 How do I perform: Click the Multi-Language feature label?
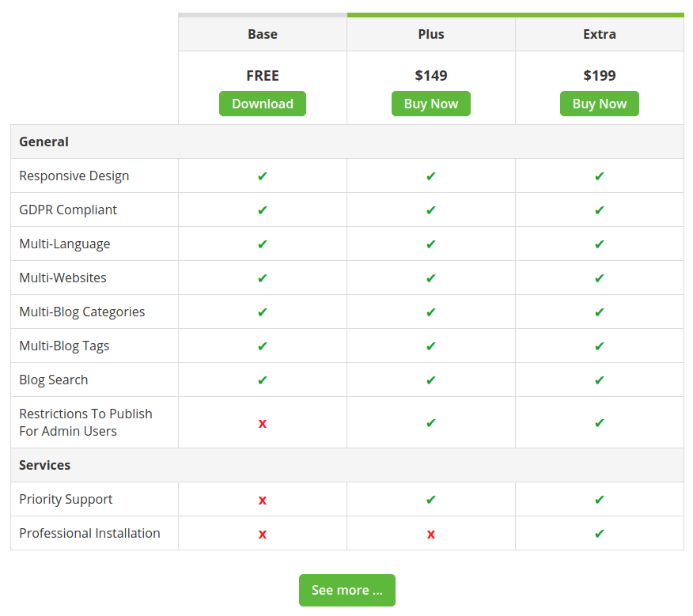(65, 244)
